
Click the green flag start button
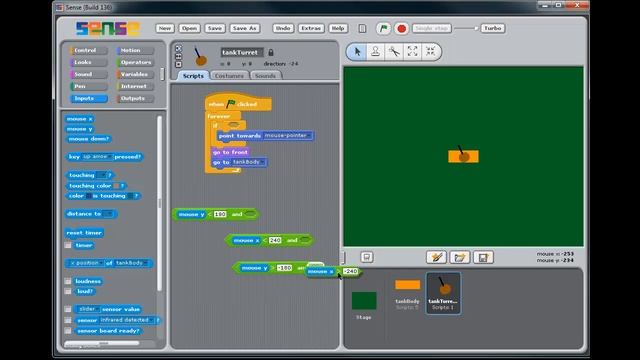tap(383, 29)
